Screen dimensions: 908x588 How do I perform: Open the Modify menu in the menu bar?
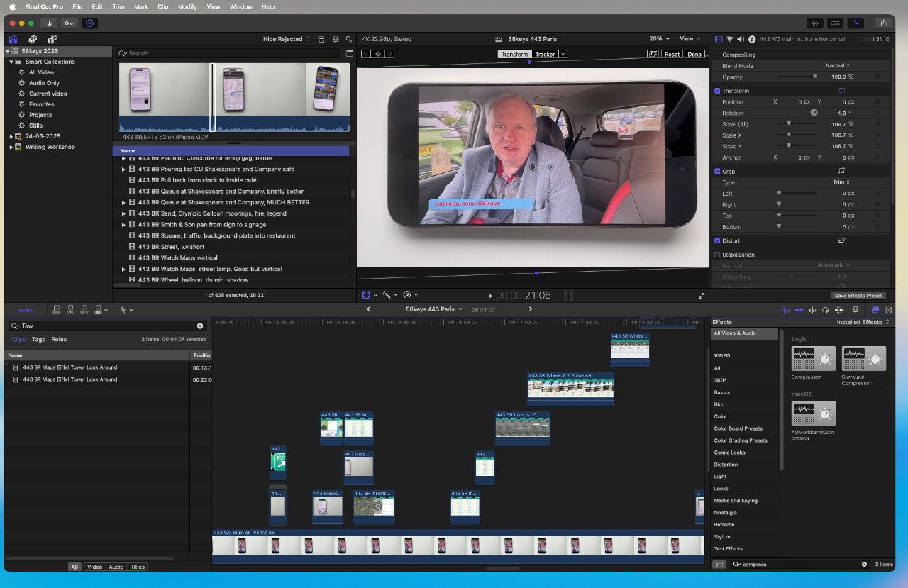[187, 6]
